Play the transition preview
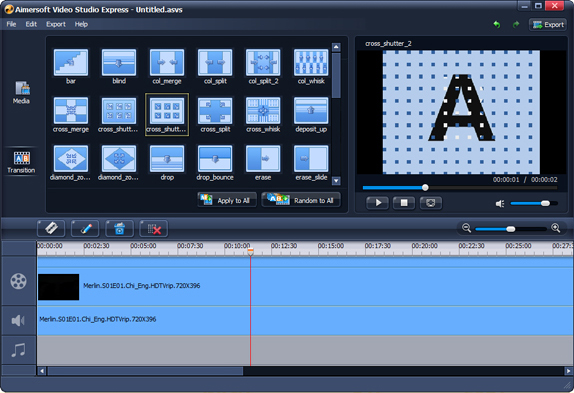Image resolution: width=574 pixels, height=393 pixels. coord(377,203)
